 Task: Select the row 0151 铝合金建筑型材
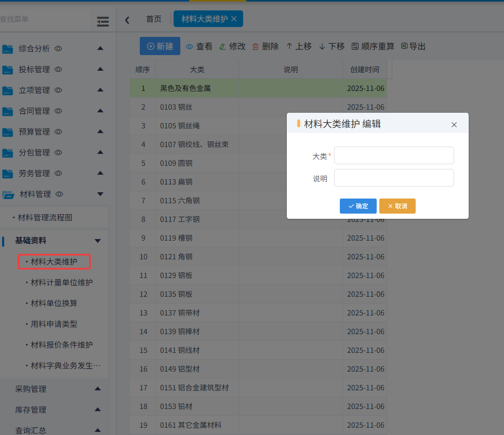click(x=258, y=388)
